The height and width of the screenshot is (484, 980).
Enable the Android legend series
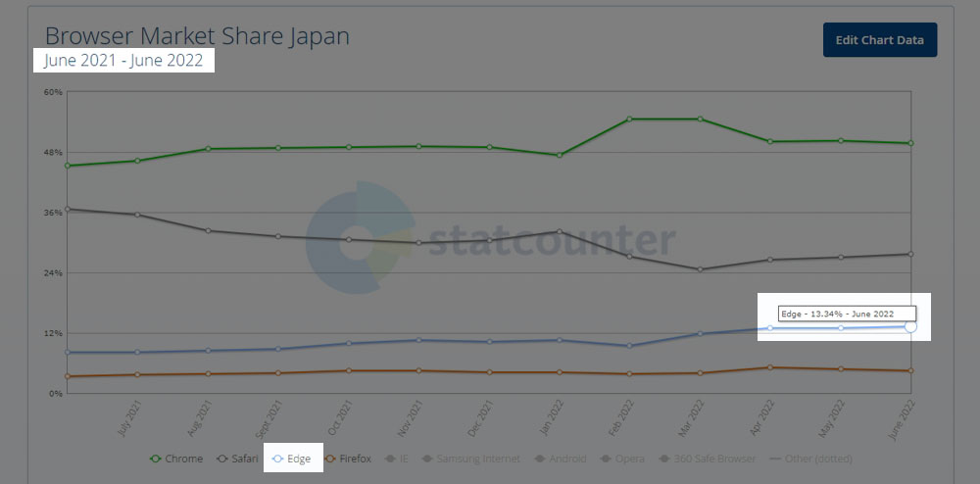(x=560, y=460)
